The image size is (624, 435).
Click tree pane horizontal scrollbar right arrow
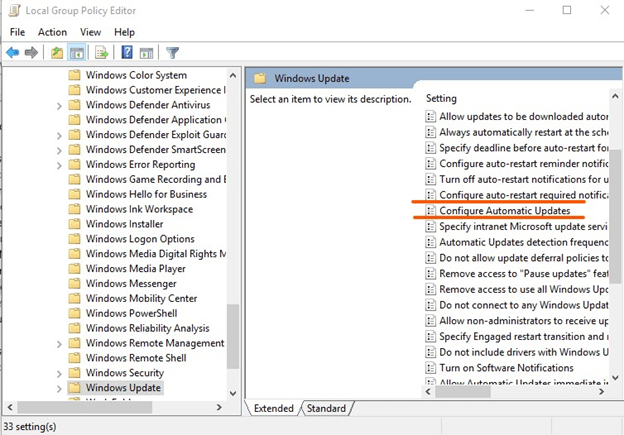[219, 407]
